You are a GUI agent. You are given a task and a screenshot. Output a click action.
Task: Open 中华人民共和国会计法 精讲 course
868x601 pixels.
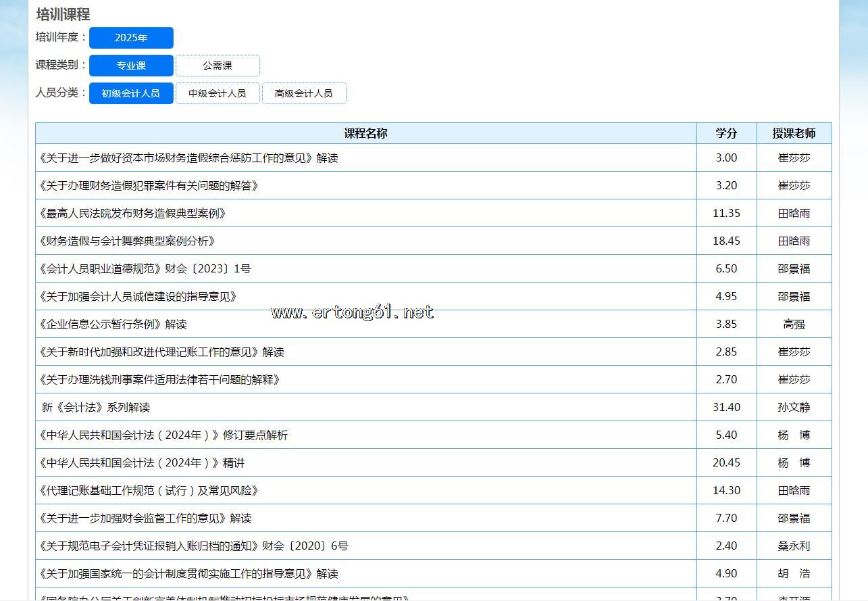[x=142, y=462]
